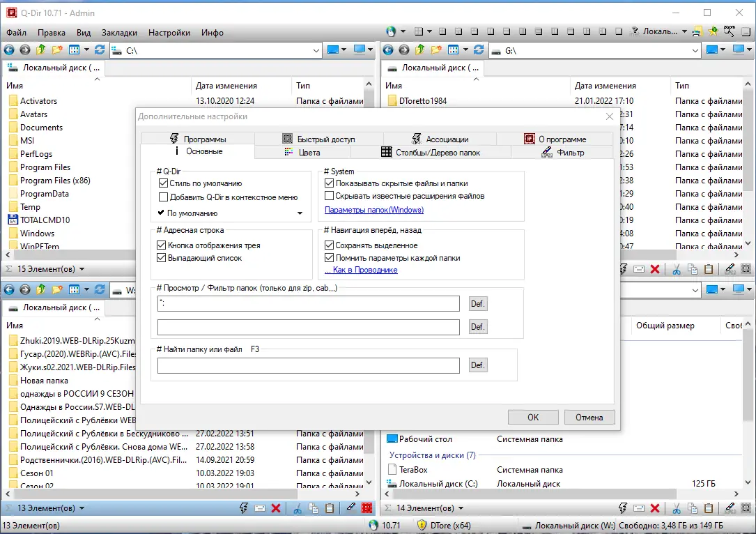Cut with scissors in bottom-left pane toolbar

click(x=298, y=508)
